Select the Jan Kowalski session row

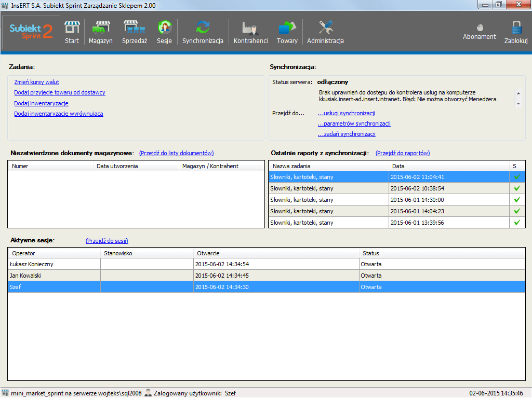(267, 276)
